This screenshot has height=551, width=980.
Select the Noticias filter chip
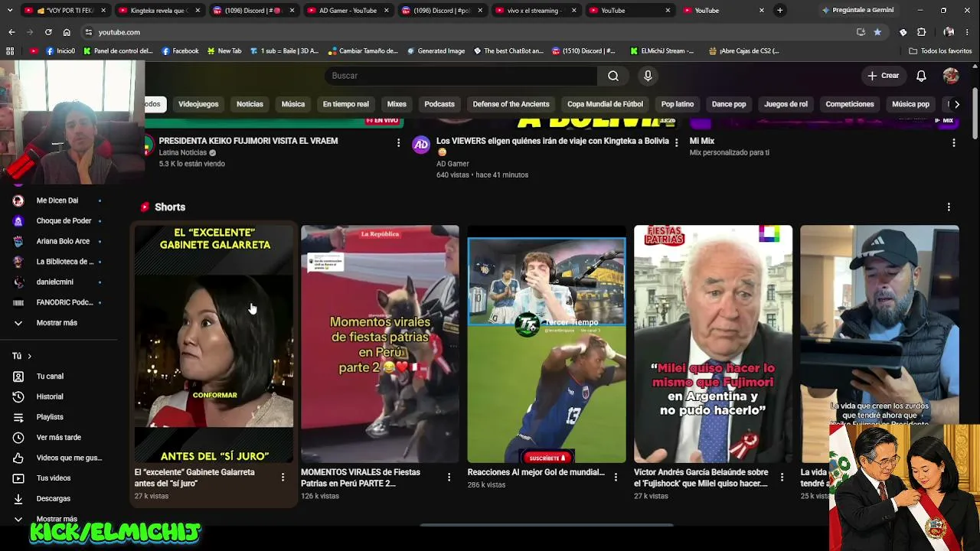pos(250,104)
